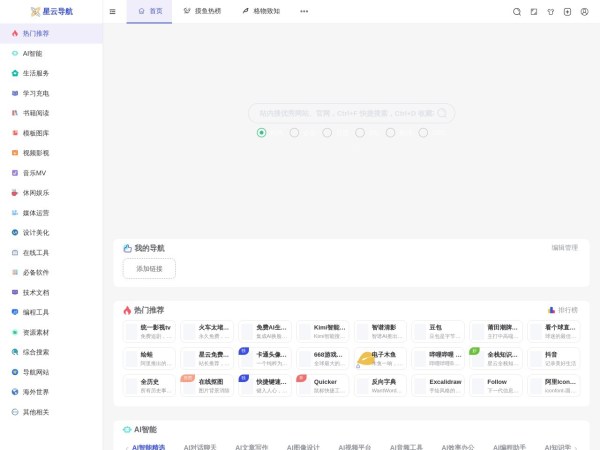Screen dimensions: 600x450
Task: Open the user account icon at top right
Action: (585, 11)
